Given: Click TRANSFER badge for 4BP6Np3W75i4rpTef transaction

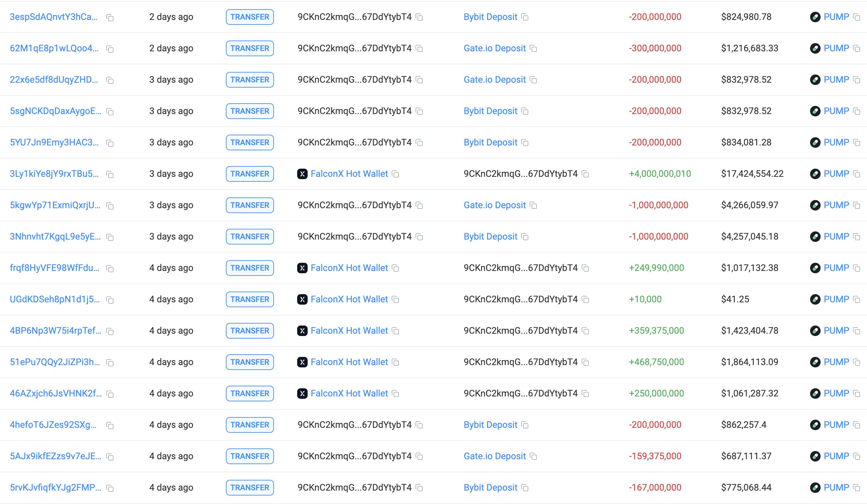Looking at the screenshot, I should point(250,331).
